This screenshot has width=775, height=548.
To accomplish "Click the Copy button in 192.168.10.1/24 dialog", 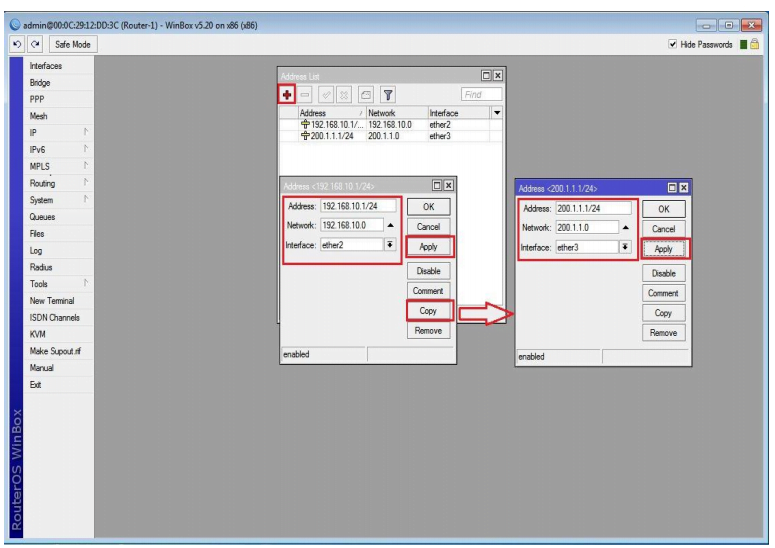I will tap(428, 311).
